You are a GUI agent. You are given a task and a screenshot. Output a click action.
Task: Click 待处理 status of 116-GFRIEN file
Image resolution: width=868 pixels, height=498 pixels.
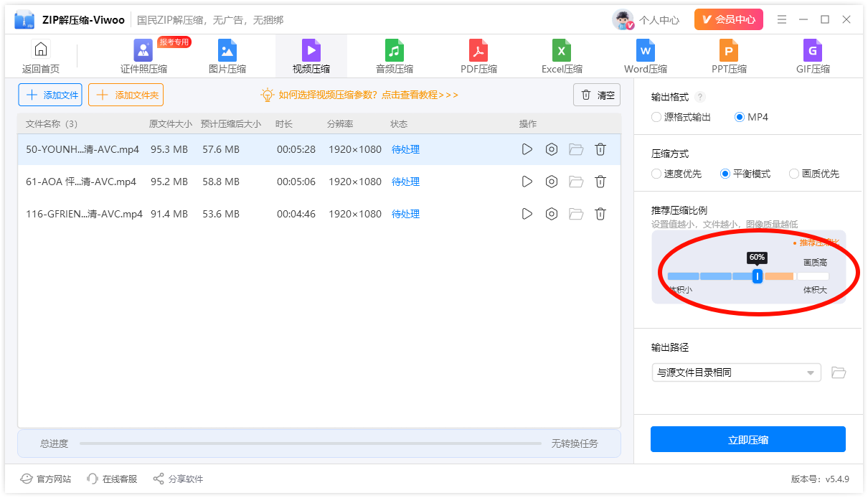click(406, 214)
